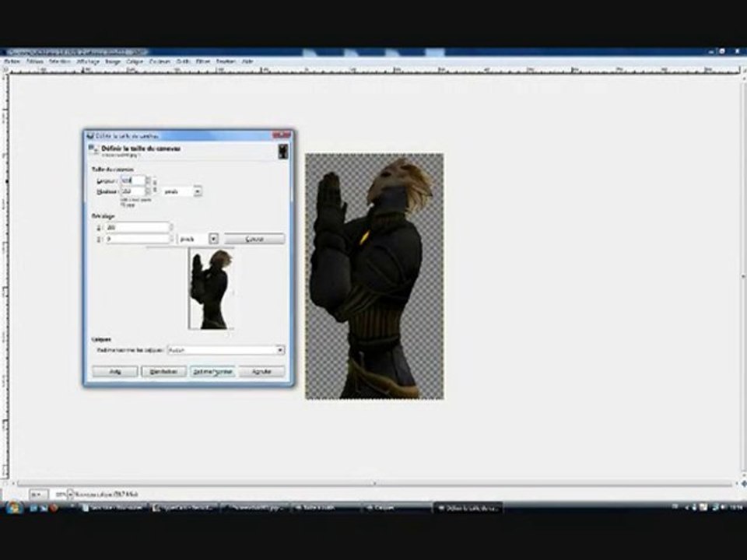Open the Édition menu
The height and width of the screenshot is (560, 747).
coord(35,62)
